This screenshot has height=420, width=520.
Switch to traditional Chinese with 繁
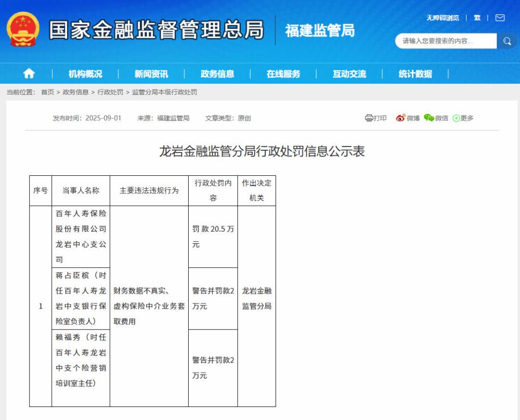point(477,18)
